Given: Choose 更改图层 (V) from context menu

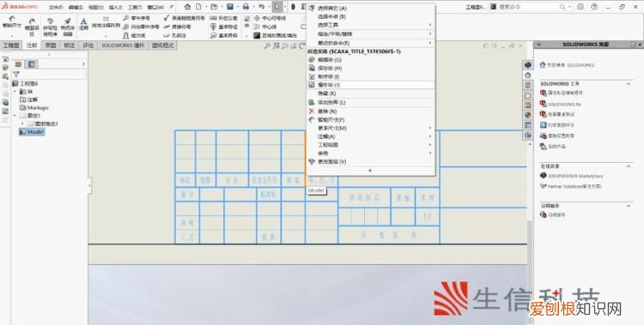Looking at the screenshot, I should pyautogui.click(x=370, y=162).
